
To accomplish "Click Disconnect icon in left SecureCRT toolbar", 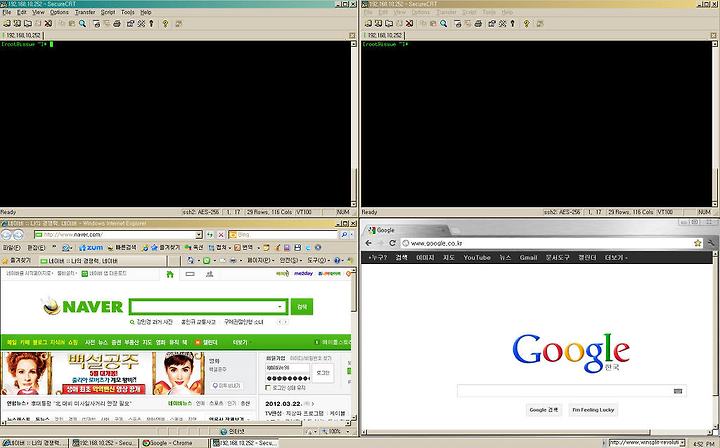I will [48, 23].
